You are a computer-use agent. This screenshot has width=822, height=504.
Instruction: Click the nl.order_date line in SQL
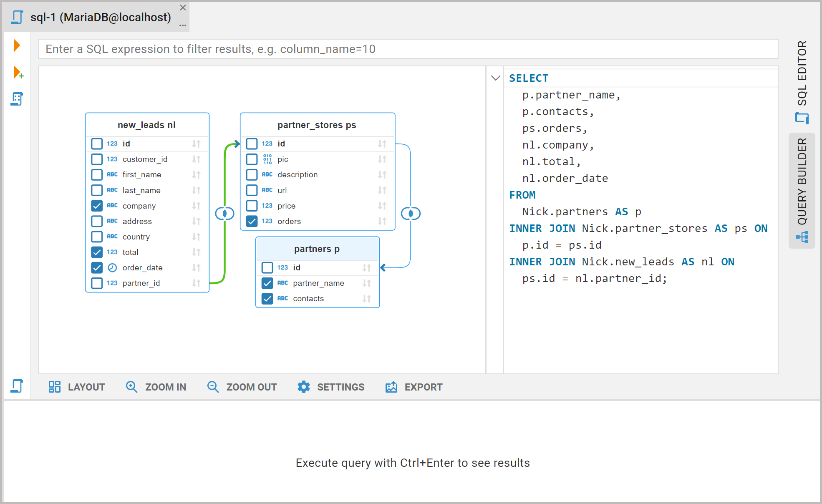point(565,179)
